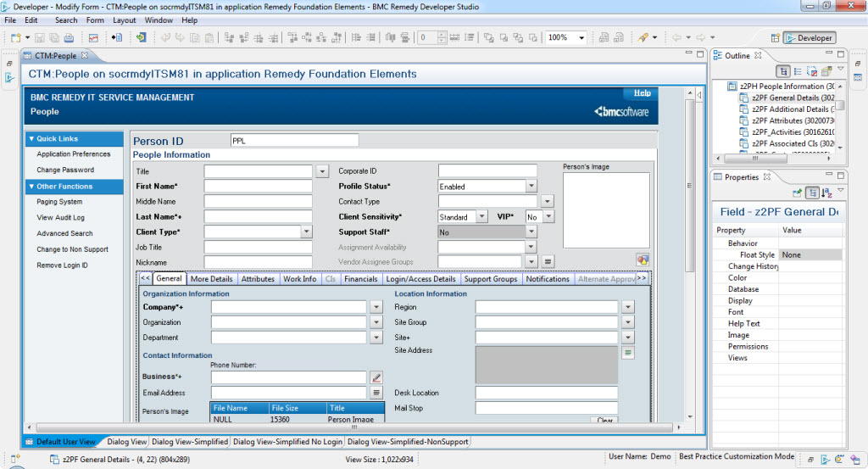Switch to the Login/Access Details tab
This screenshot has width=868, height=469.
[x=420, y=279]
